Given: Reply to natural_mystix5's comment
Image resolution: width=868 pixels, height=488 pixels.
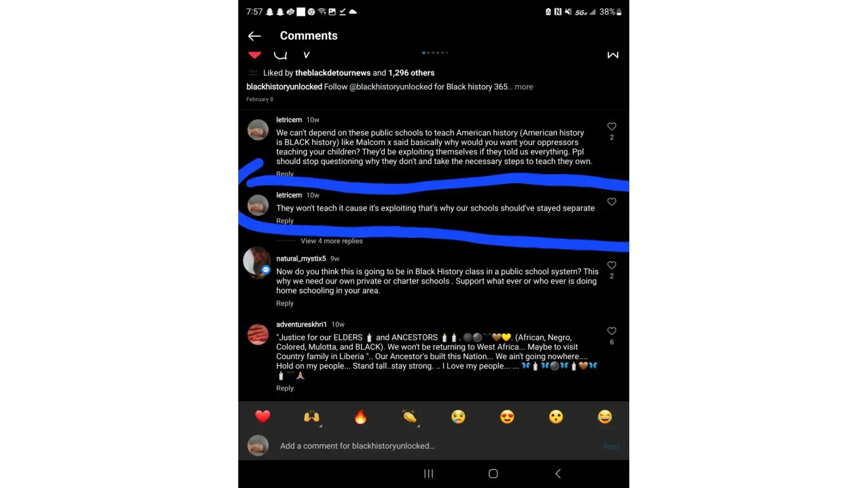Looking at the screenshot, I should click(285, 304).
